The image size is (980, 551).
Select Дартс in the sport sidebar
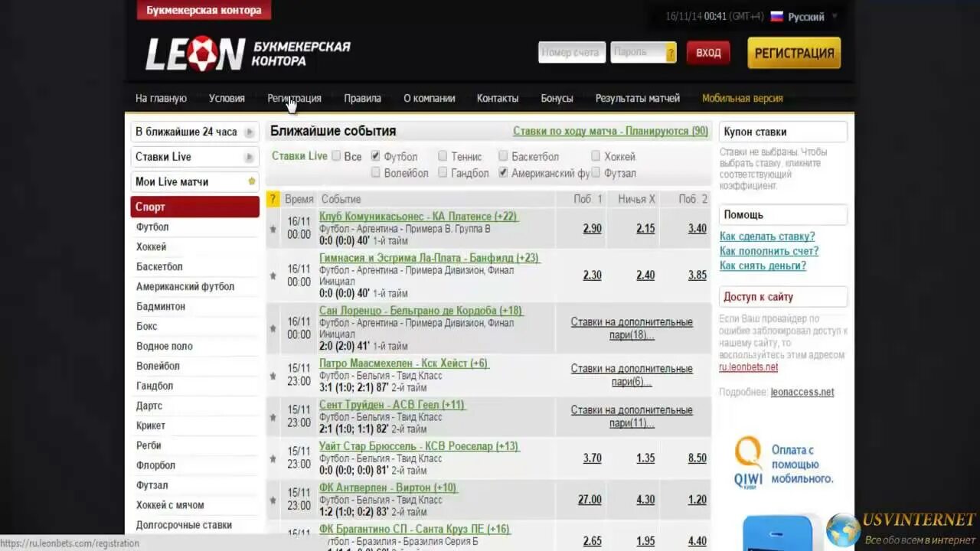click(x=149, y=406)
